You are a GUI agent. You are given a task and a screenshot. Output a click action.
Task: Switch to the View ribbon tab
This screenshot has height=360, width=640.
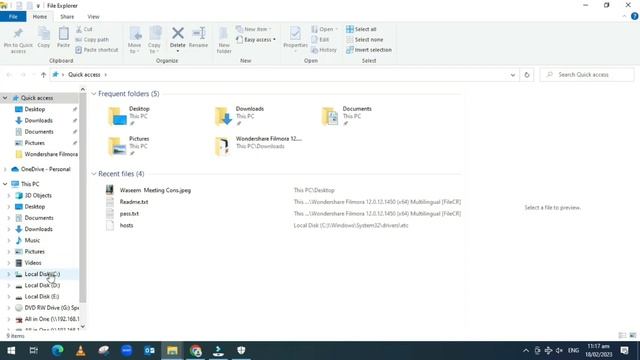[93, 17]
